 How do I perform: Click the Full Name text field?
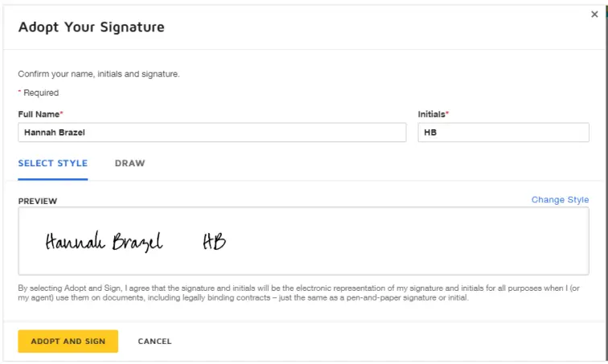click(x=212, y=132)
